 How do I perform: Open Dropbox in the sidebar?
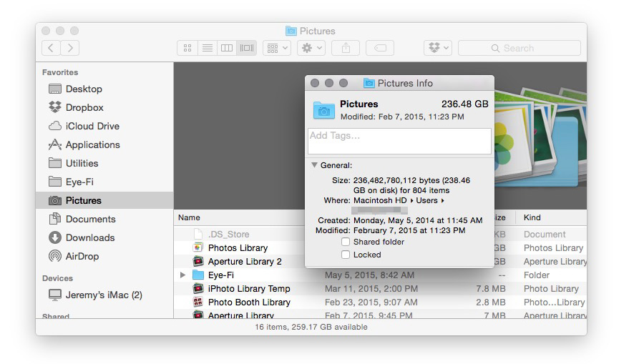(x=84, y=107)
